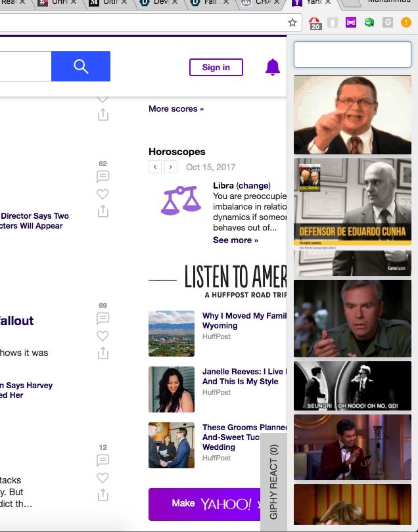Viewport: 418px width, 532px height.
Task: Open the Fallout headline story
Action: pos(16,321)
